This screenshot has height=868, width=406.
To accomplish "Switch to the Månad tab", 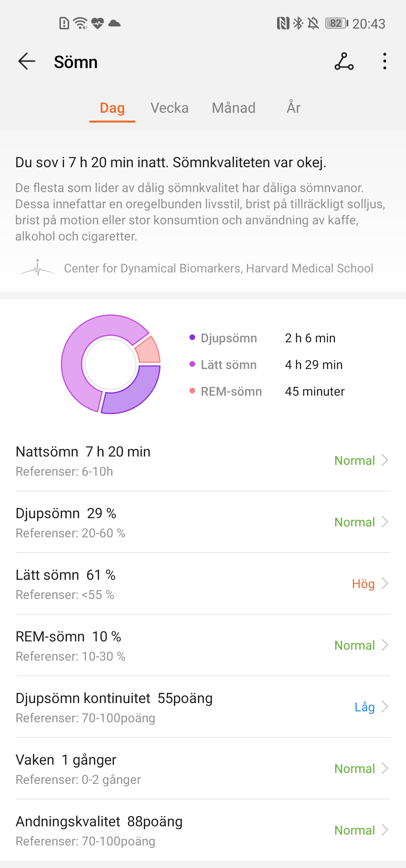I will tap(233, 108).
